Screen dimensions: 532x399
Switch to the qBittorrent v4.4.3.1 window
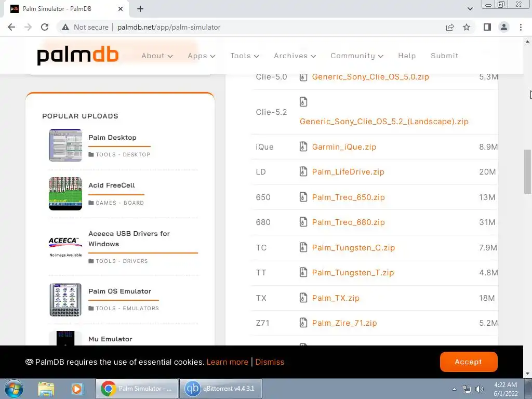[220, 389]
